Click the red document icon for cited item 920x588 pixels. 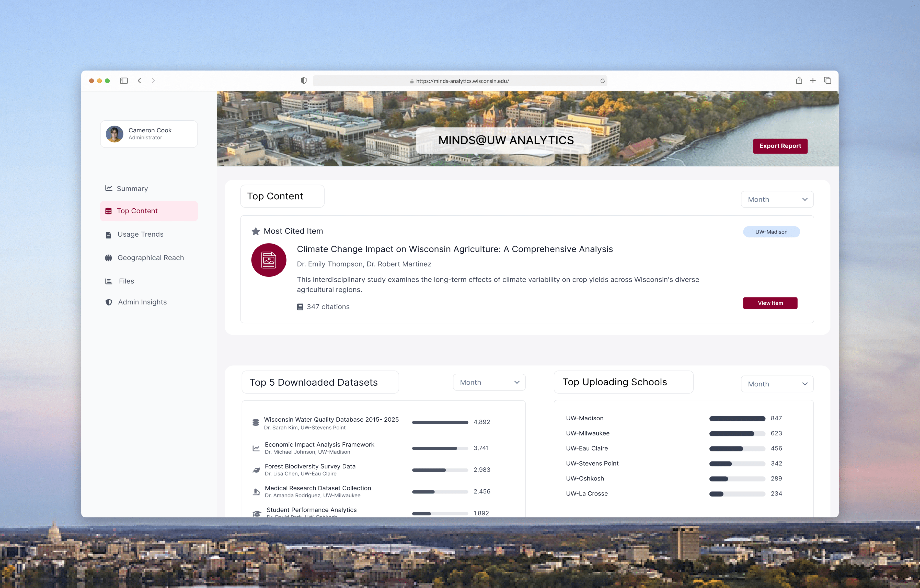coord(269,260)
